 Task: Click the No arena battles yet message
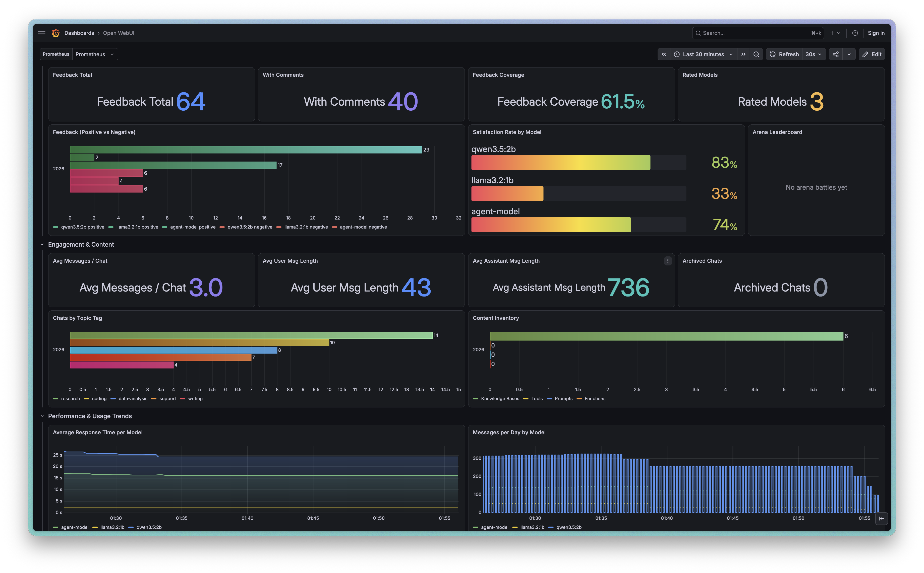click(x=816, y=187)
